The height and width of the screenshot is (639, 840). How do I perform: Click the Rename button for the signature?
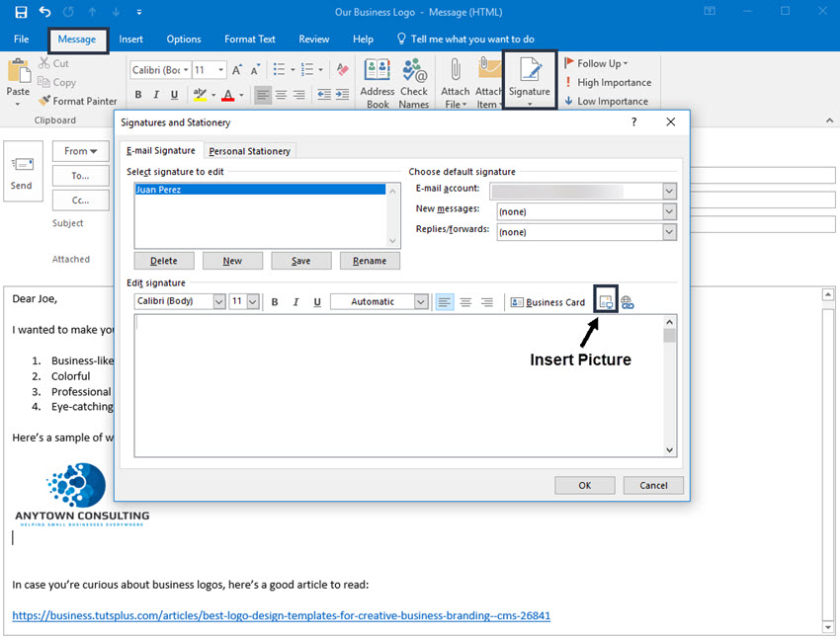coord(370,260)
